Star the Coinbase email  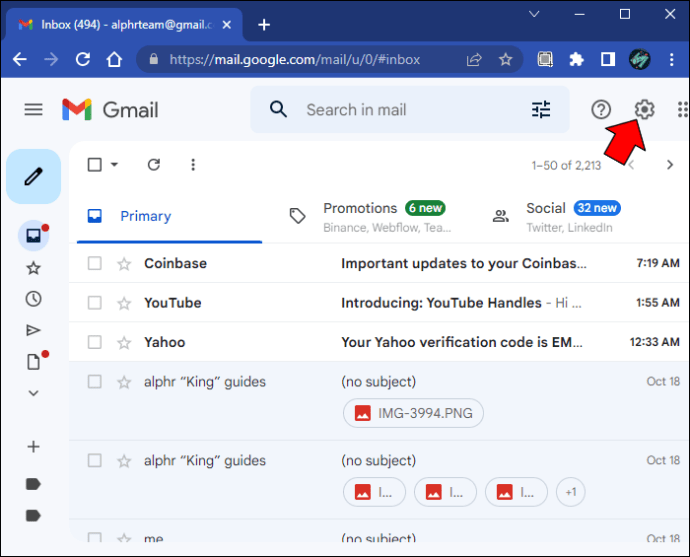[x=124, y=264]
